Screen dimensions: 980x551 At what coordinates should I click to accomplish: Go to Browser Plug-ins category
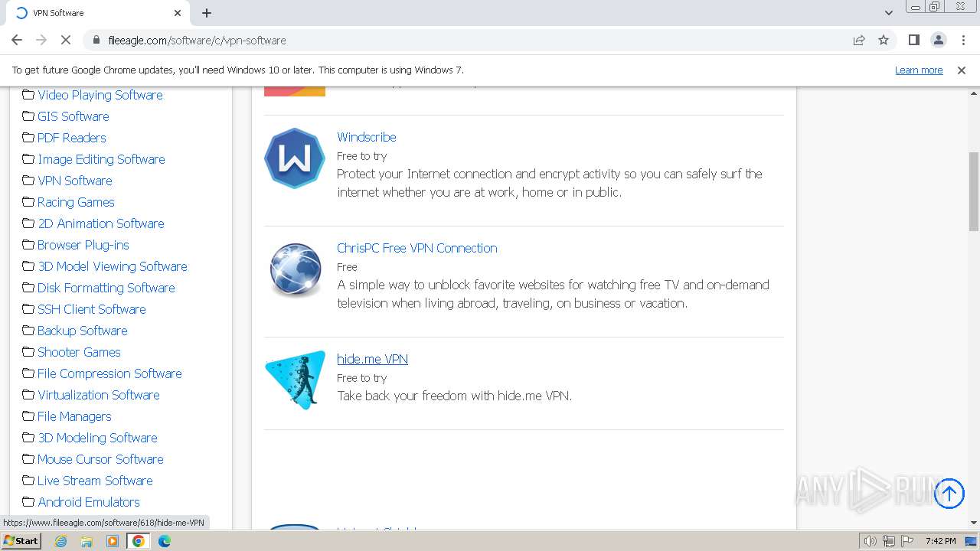(x=83, y=245)
